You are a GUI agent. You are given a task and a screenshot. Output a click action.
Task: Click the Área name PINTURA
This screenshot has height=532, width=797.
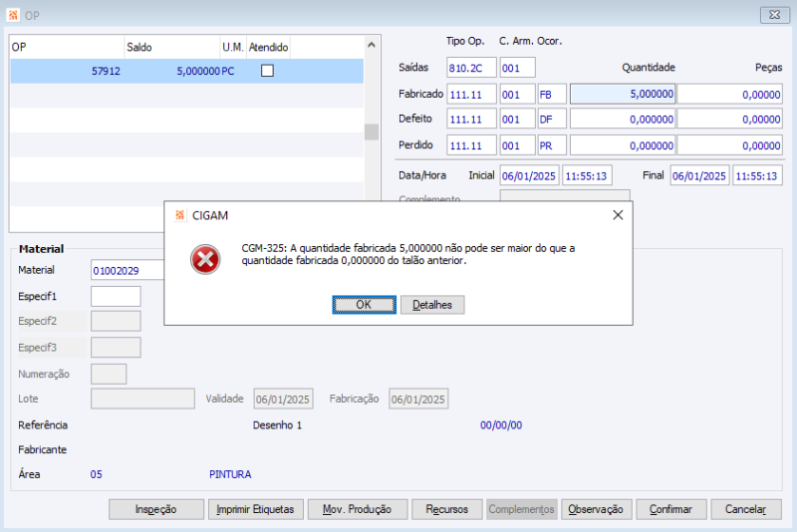(x=230, y=474)
